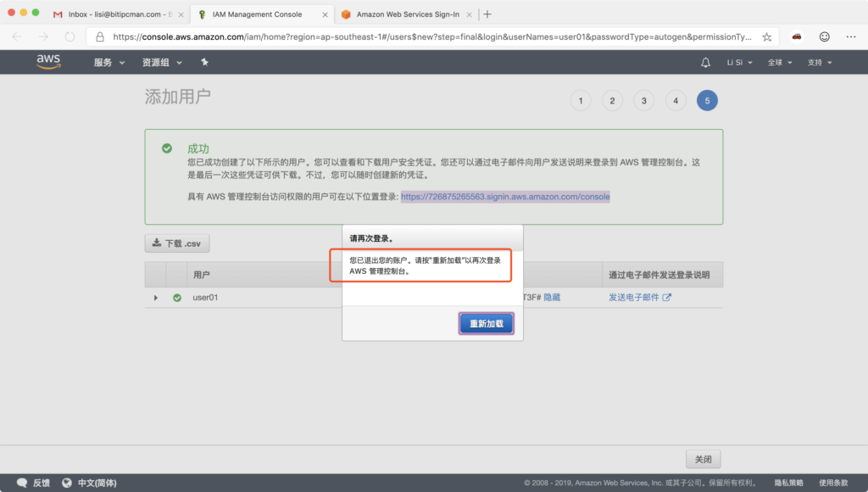Click the 重新加载 reload button

(x=486, y=323)
